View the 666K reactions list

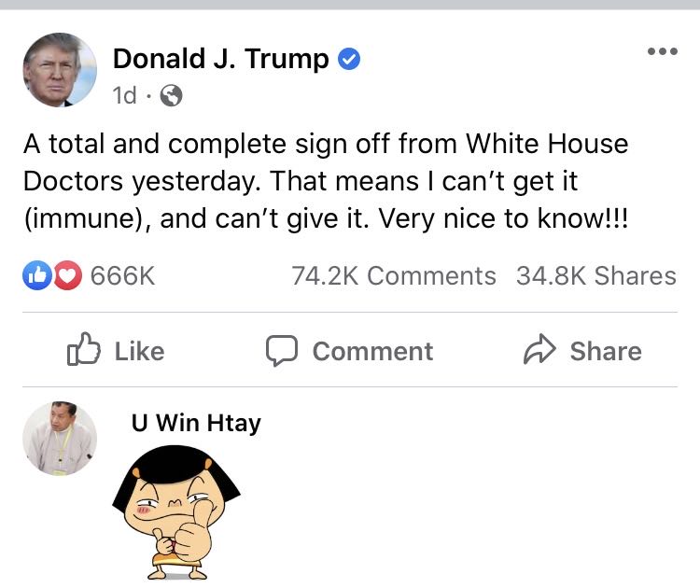click(122, 275)
